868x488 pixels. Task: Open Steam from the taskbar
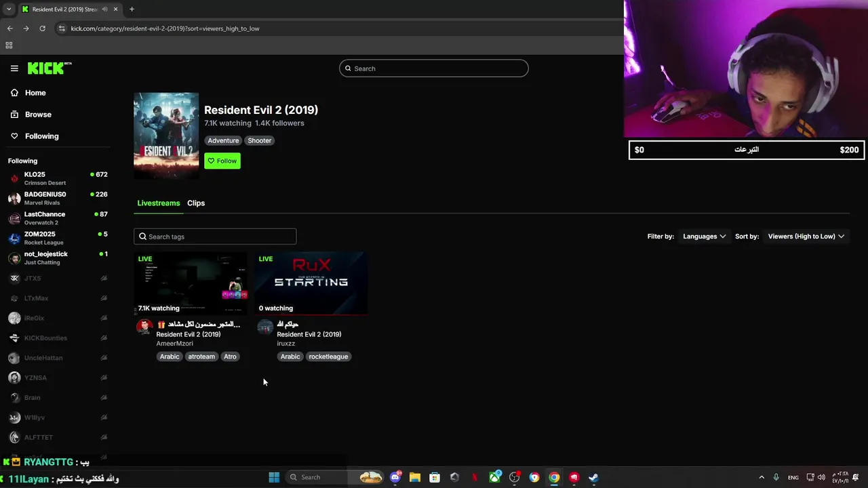click(593, 477)
